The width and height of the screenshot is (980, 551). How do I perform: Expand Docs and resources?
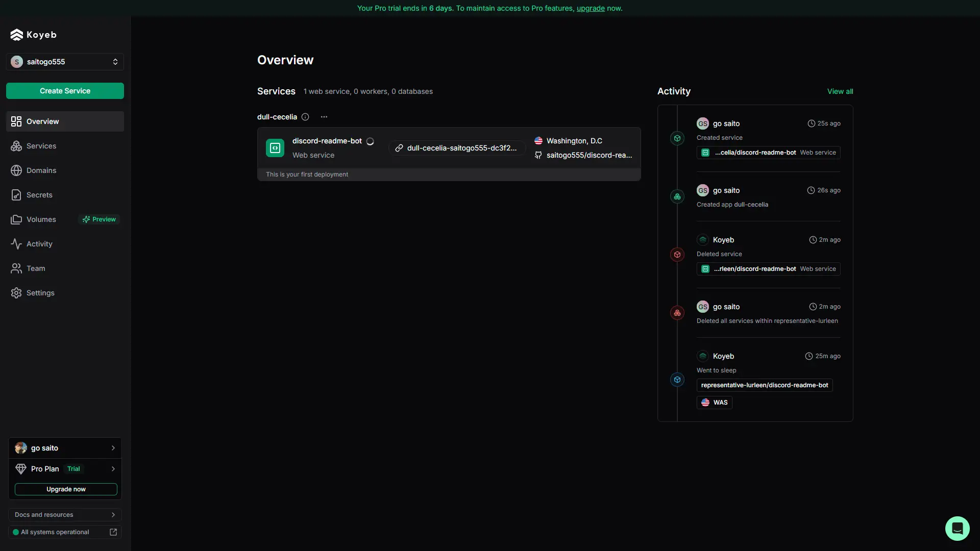click(x=65, y=515)
